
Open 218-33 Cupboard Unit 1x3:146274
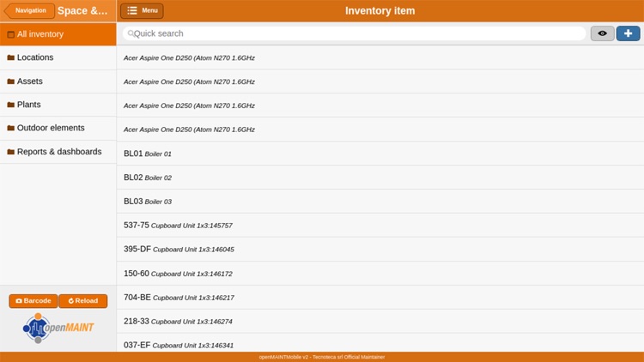click(x=380, y=321)
